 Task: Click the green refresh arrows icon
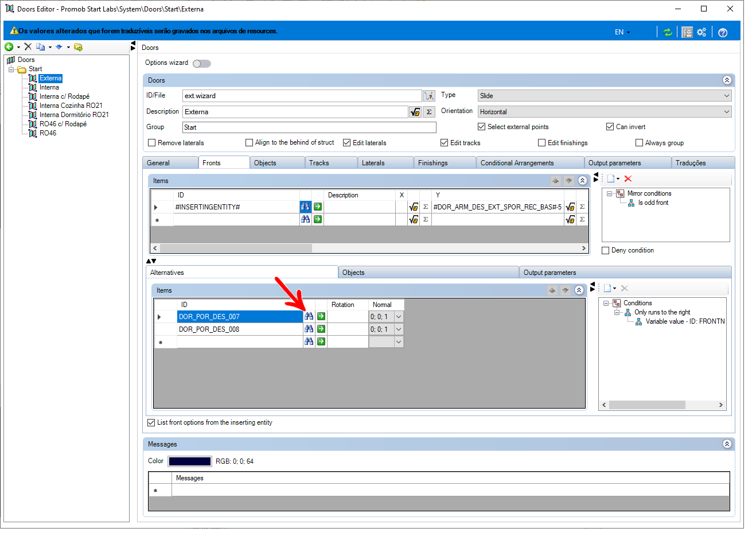pos(668,32)
